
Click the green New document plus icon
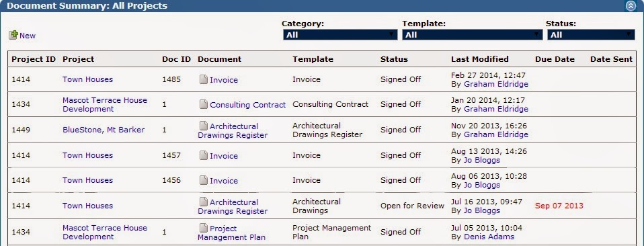[13, 36]
